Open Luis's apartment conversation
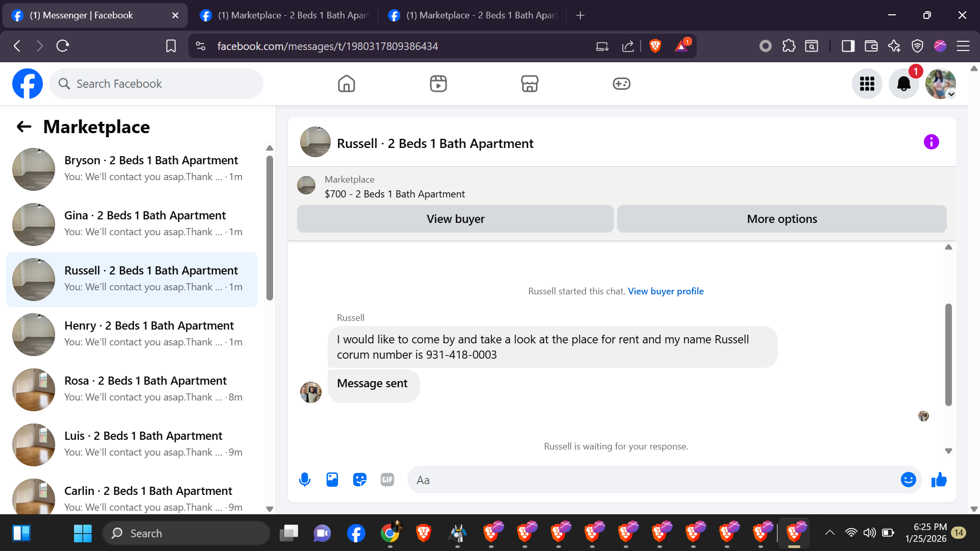 click(x=132, y=445)
